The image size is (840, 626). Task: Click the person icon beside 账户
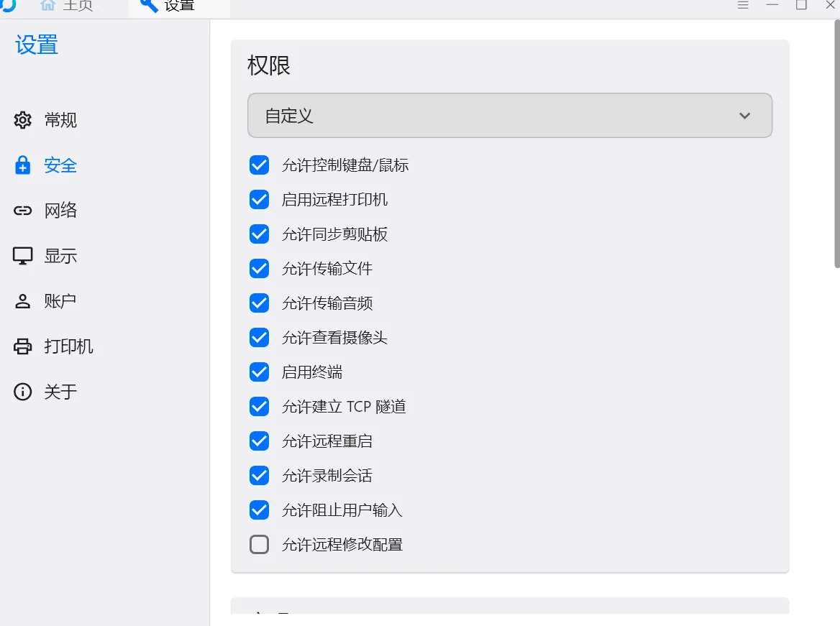click(22, 301)
